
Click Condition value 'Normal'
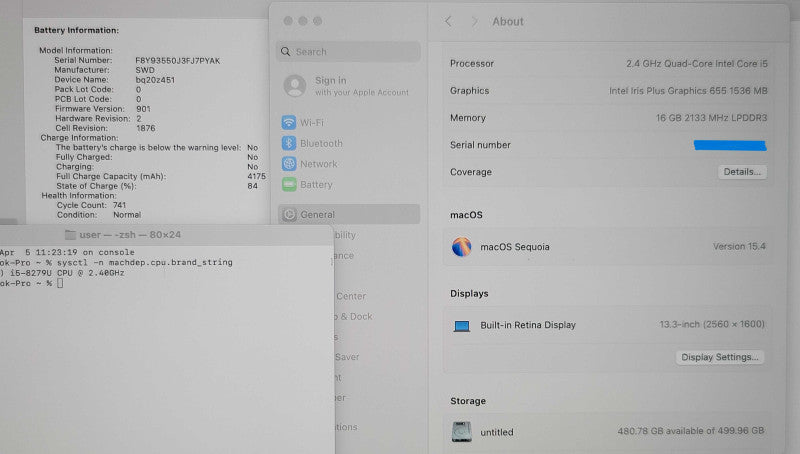[x=127, y=215]
